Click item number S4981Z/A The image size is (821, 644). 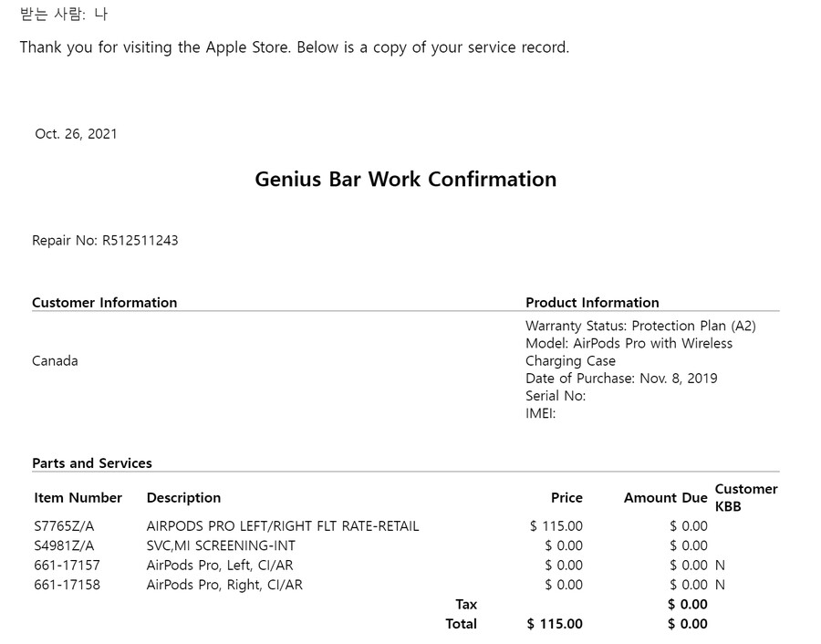(x=64, y=545)
